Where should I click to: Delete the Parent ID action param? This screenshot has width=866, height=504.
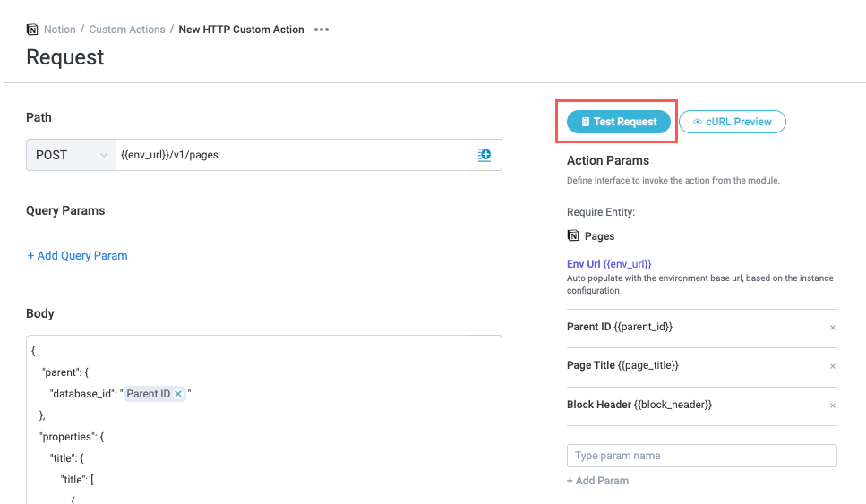(x=833, y=328)
